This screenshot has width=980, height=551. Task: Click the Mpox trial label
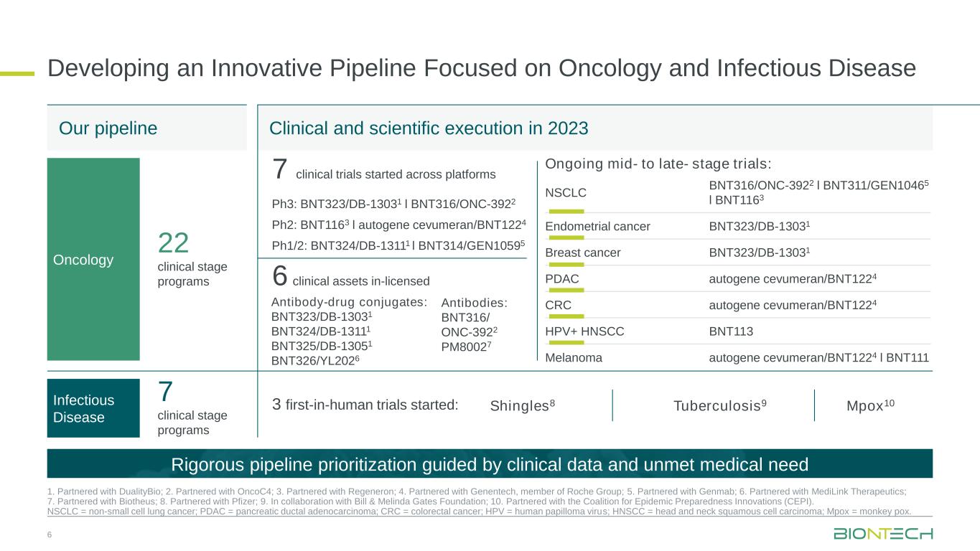(871, 405)
